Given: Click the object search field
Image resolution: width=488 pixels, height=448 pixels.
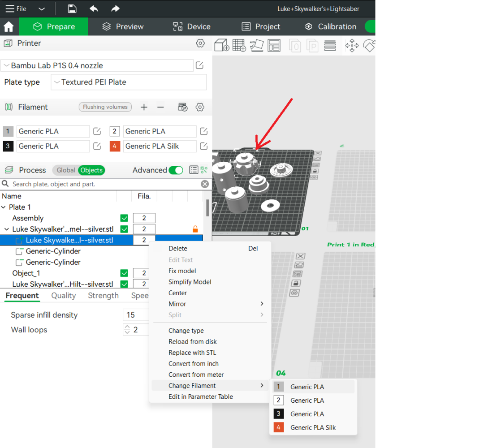Looking at the screenshot, I should [x=103, y=184].
